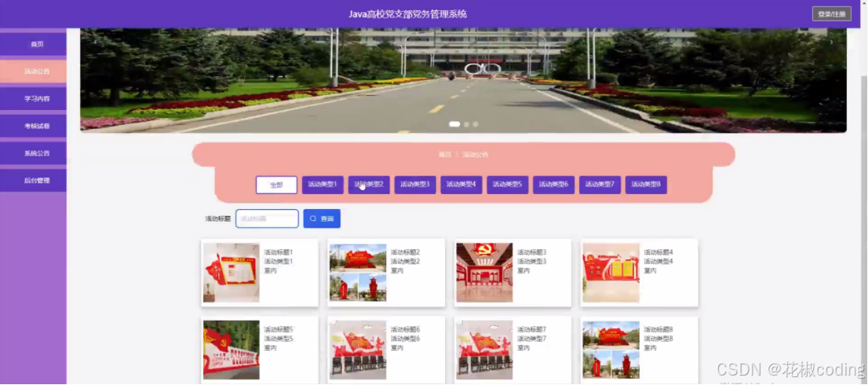Click the 活动标题1 text
The width and height of the screenshot is (868, 385).
279,252
